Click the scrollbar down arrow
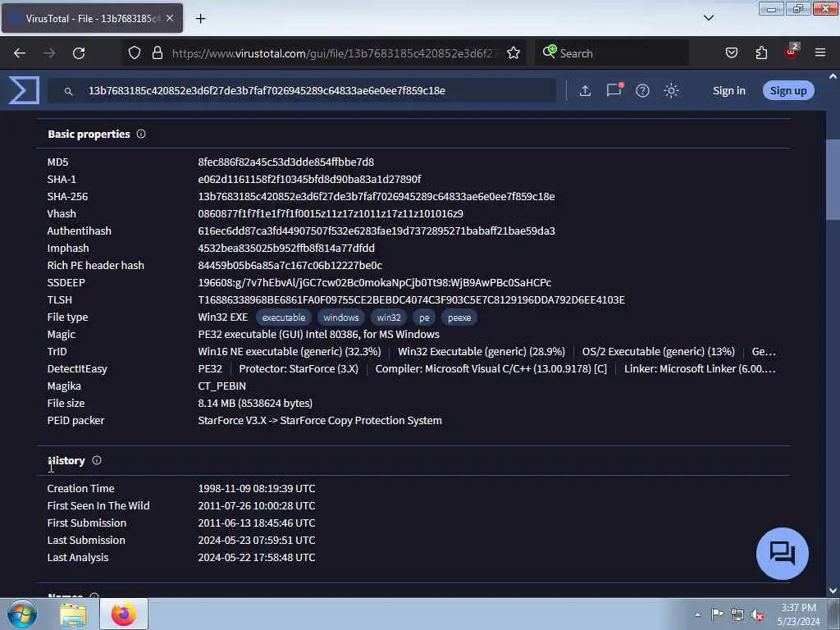This screenshot has height=630, width=840. pos(833,591)
